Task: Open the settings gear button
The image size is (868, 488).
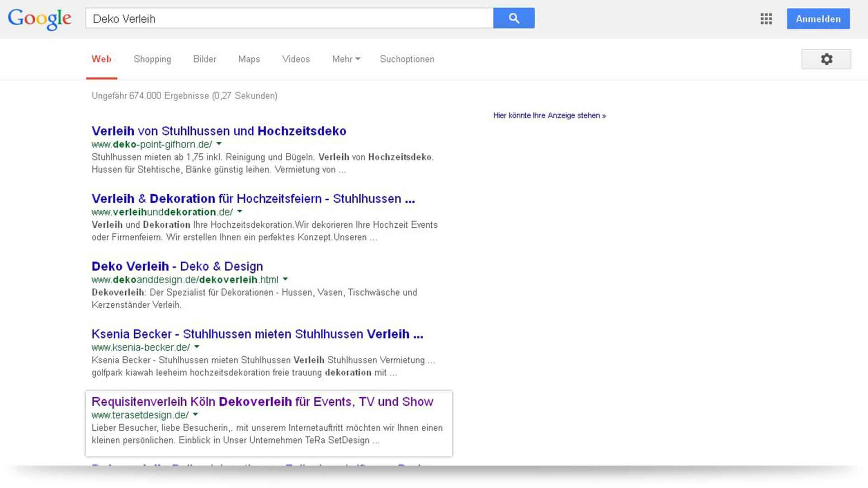Action: tap(826, 59)
